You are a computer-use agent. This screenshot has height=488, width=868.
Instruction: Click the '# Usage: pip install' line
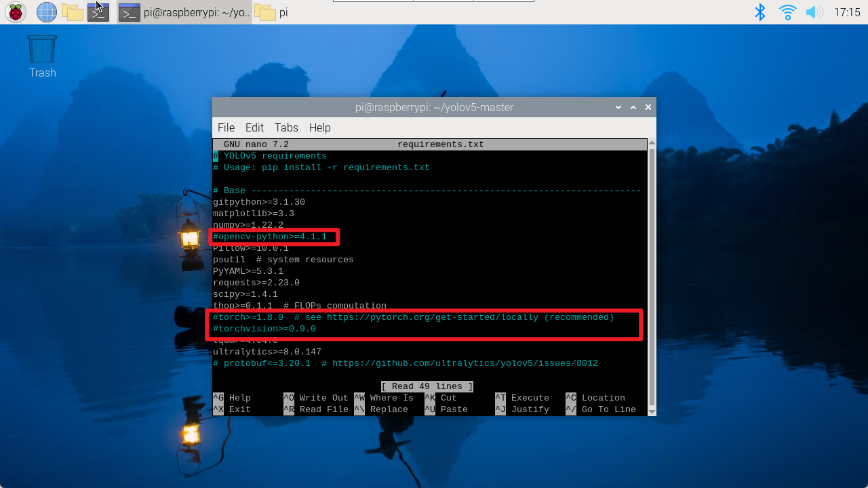pyautogui.click(x=321, y=167)
